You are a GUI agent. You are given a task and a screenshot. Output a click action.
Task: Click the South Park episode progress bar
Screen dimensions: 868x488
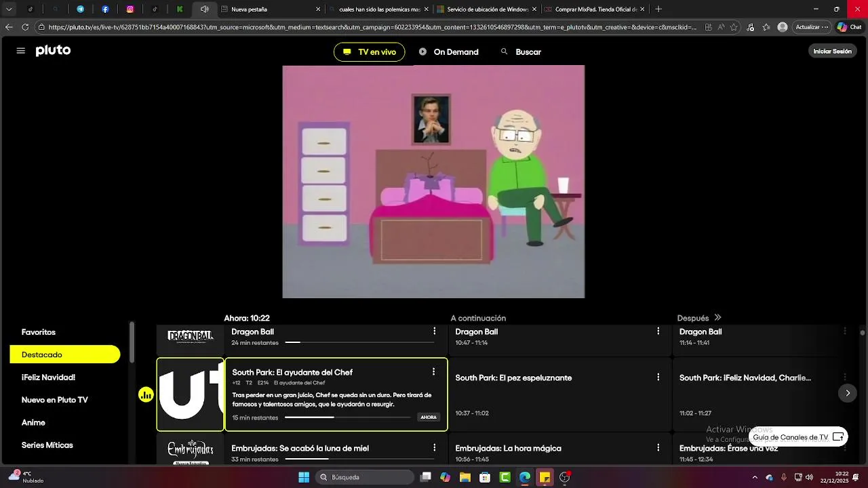(348, 418)
